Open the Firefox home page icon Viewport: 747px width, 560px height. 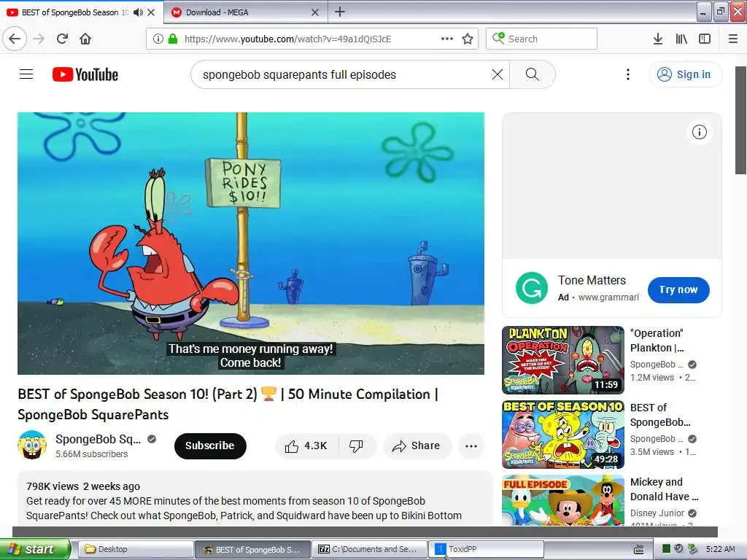tap(85, 39)
